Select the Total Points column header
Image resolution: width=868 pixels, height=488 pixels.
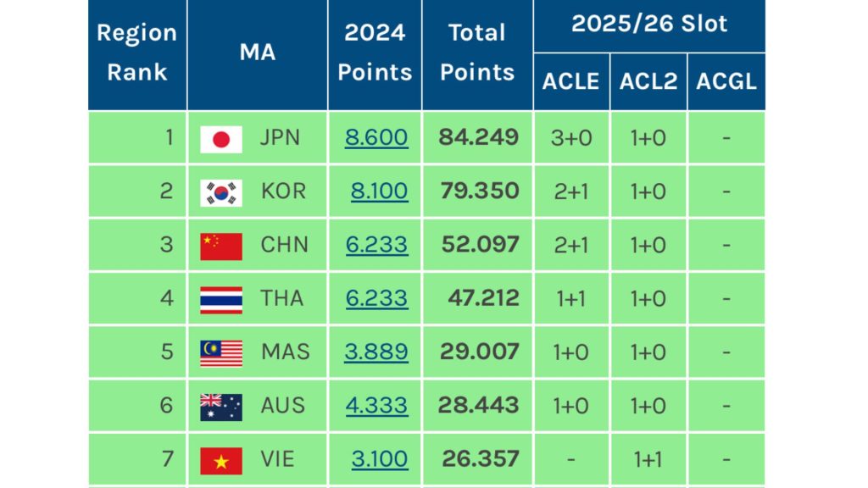pos(477,53)
